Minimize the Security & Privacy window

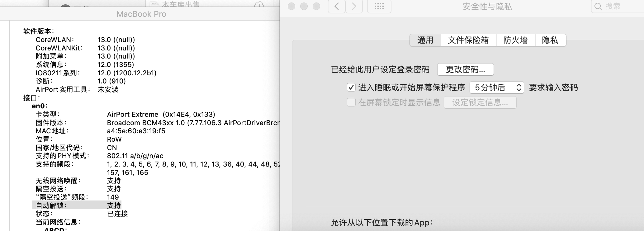pyautogui.click(x=304, y=7)
